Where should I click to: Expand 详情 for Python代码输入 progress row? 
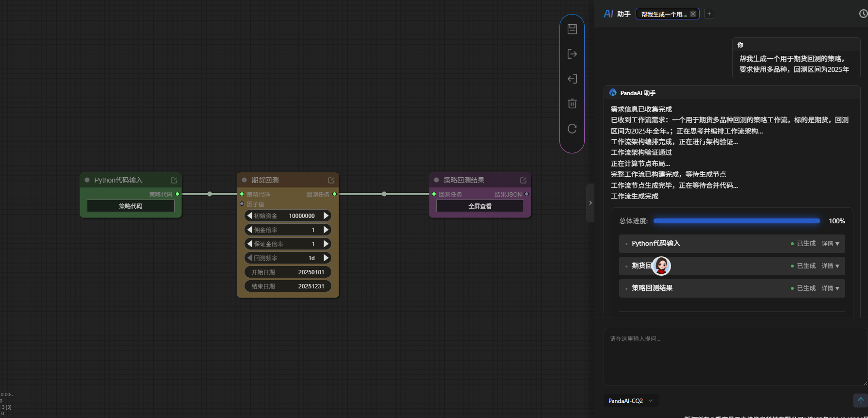830,244
